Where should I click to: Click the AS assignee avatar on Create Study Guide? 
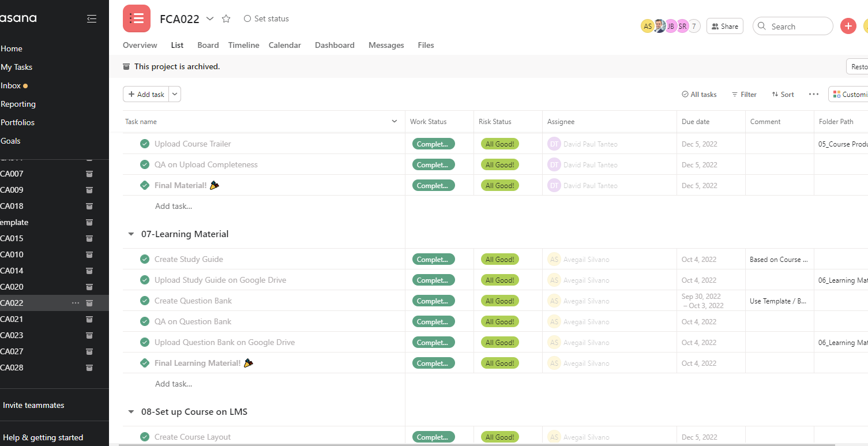click(554, 259)
